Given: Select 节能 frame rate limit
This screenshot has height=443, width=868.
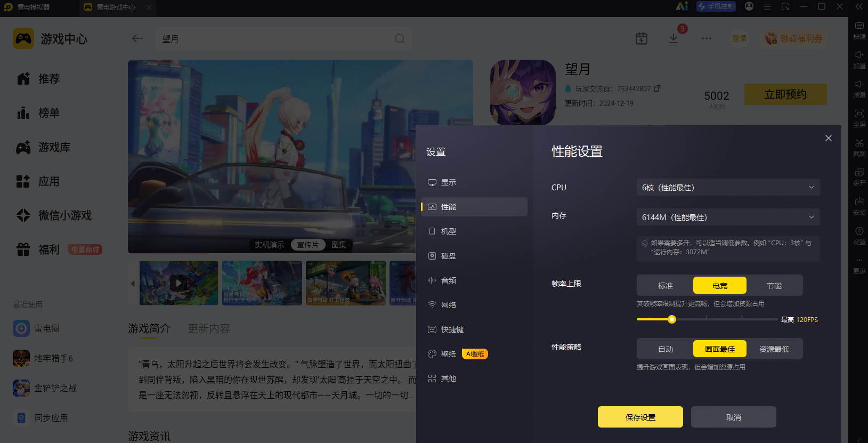Looking at the screenshot, I should [x=774, y=286].
